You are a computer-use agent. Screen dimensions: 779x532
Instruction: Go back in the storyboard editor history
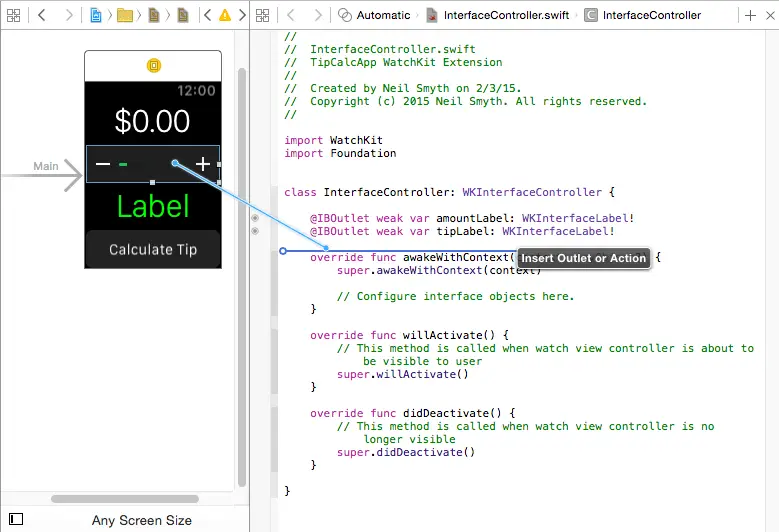[42, 15]
